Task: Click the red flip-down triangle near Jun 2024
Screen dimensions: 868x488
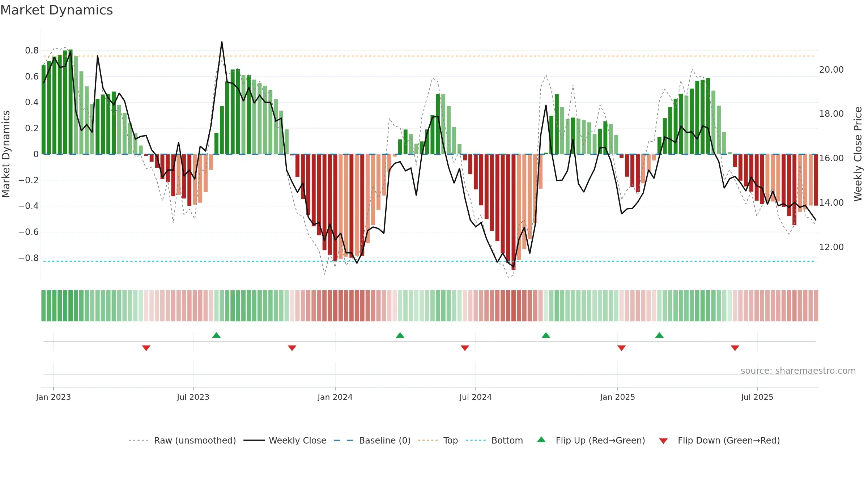Action: [465, 348]
